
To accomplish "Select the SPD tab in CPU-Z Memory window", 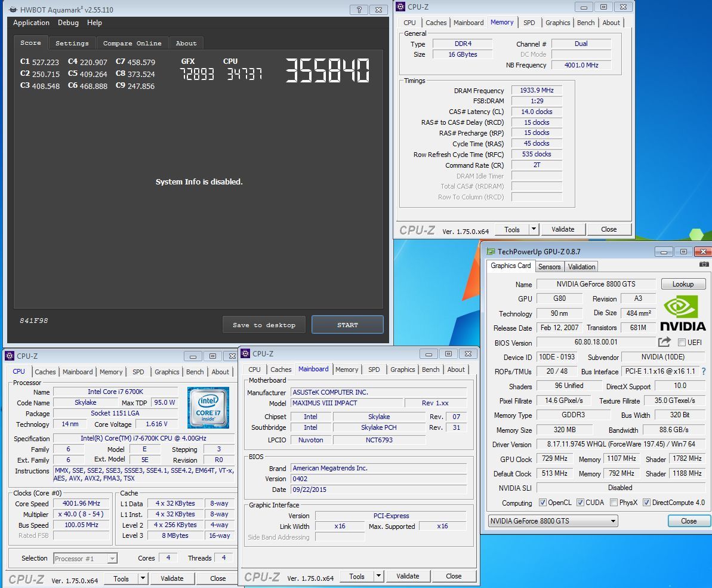I will (529, 23).
